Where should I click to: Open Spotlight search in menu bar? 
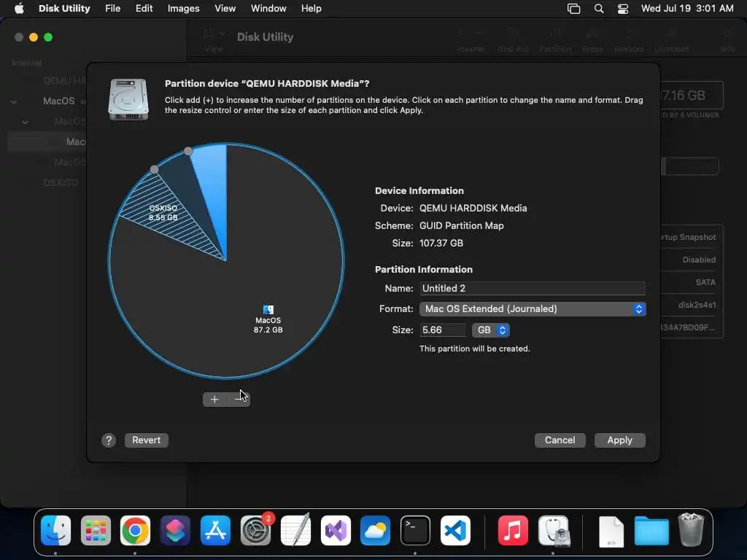click(599, 9)
